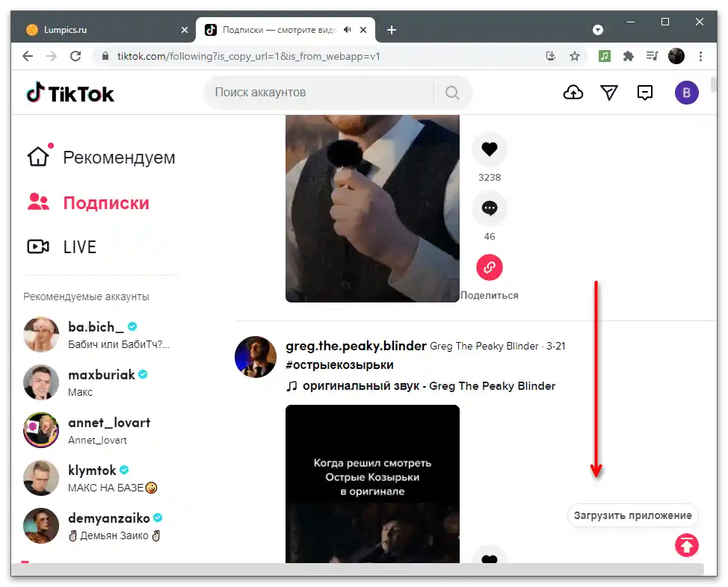Reload the page
Screen dimensions: 728x587
click(75, 56)
